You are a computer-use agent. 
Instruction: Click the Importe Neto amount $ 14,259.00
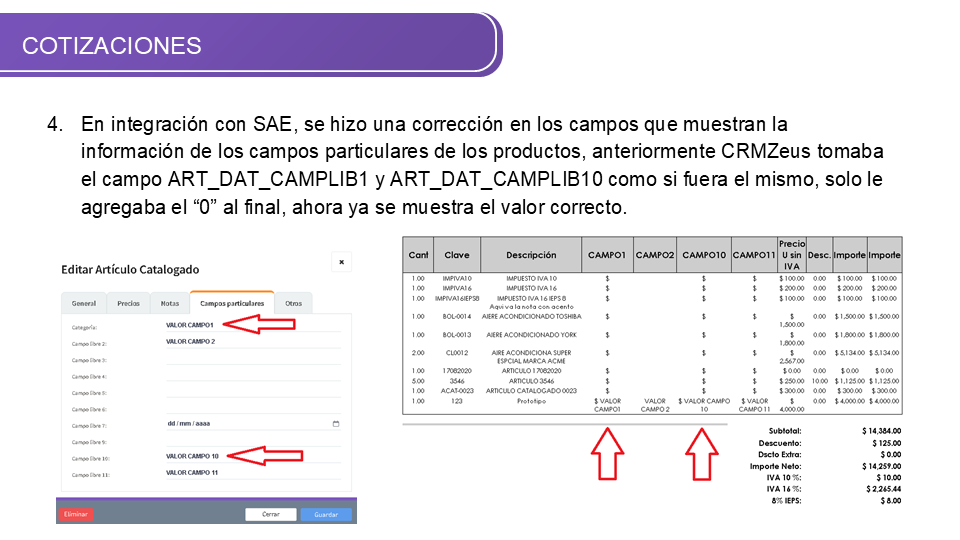click(x=881, y=466)
